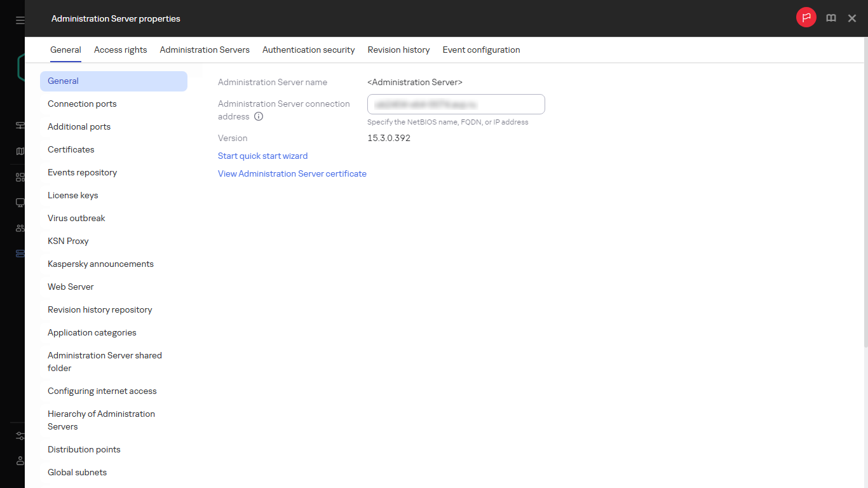Select Connection ports in the section list
Viewport: 868px width, 488px height.
point(83,104)
